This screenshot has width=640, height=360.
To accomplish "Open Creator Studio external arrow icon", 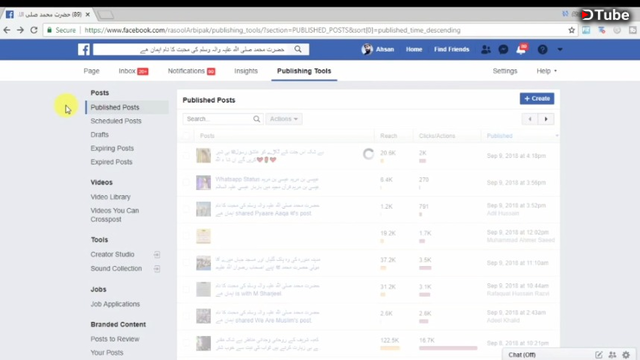I will coord(157,255).
